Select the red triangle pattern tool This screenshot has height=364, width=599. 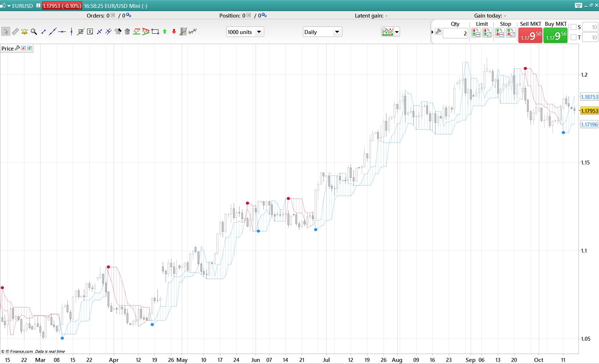click(146, 32)
